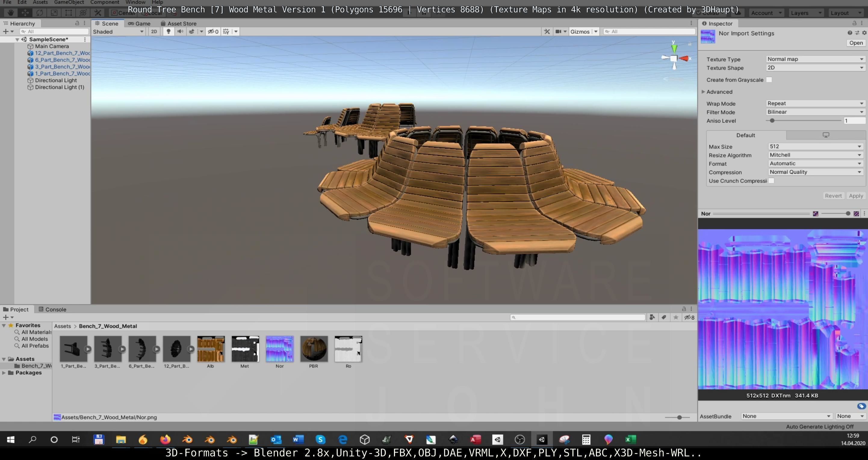Open Inspector help icon
The image size is (868, 460).
[x=849, y=33]
